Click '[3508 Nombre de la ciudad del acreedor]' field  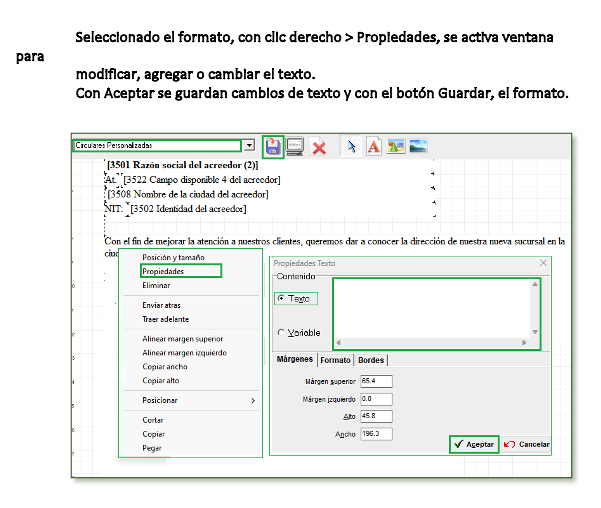point(187,194)
